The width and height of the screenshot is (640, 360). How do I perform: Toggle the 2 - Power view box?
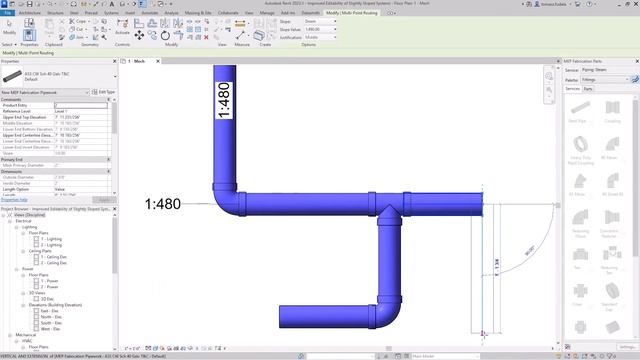(36, 287)
